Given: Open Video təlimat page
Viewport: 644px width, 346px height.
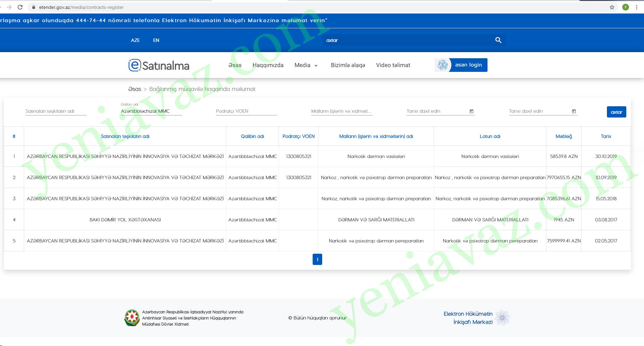Looking at the screenshot, I should pyautogui.click(x=393, y=65).
